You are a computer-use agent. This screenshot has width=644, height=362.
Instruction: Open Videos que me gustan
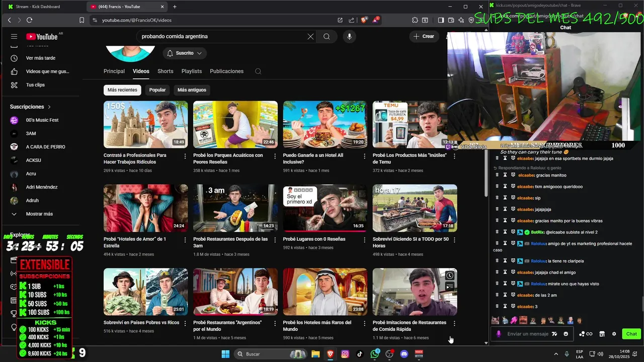[41, 71]
